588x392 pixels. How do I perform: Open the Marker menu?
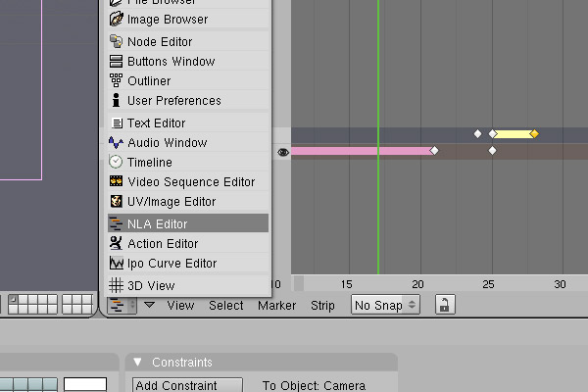[x=276, y=306]
